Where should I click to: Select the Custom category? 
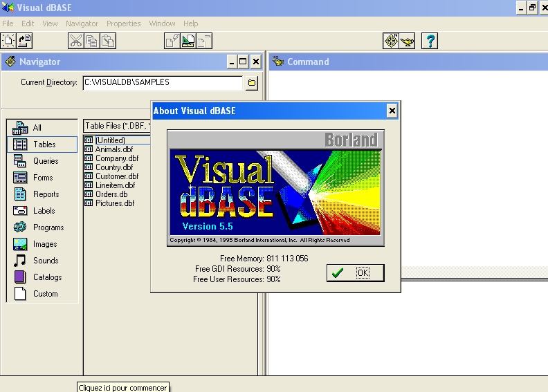click(x=42, y=294)
